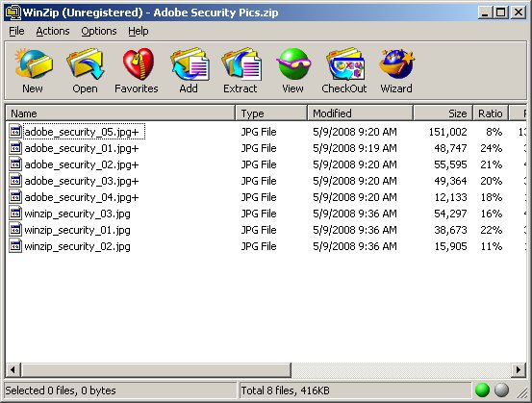Click the ratio value 24%
The width and height of the screenshot is (532, 403).
[492, 148]
